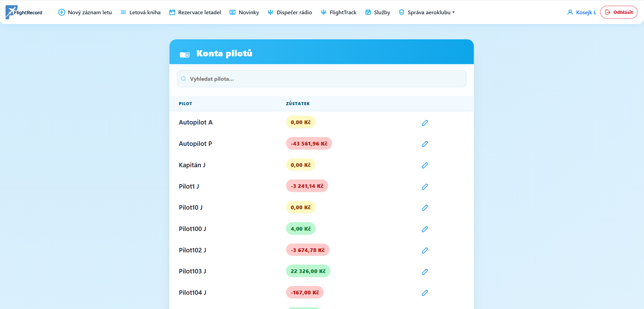Viewport: 644px width, 309px height.
Task: Open the Kosejk L user profile link
Action: (582, 12)
